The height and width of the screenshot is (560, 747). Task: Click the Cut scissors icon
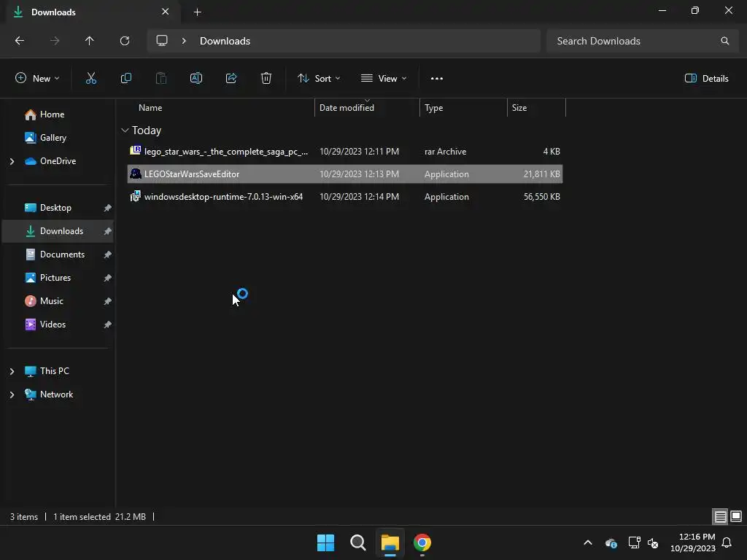[91, 79]
